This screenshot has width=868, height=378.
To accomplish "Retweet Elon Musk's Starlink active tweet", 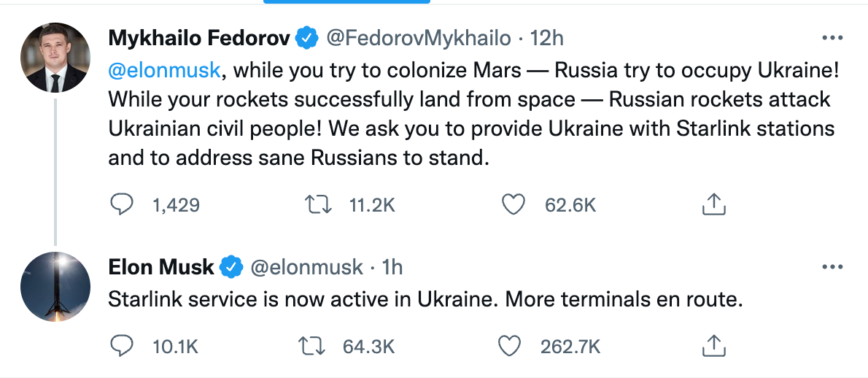I will pos(312,347).
